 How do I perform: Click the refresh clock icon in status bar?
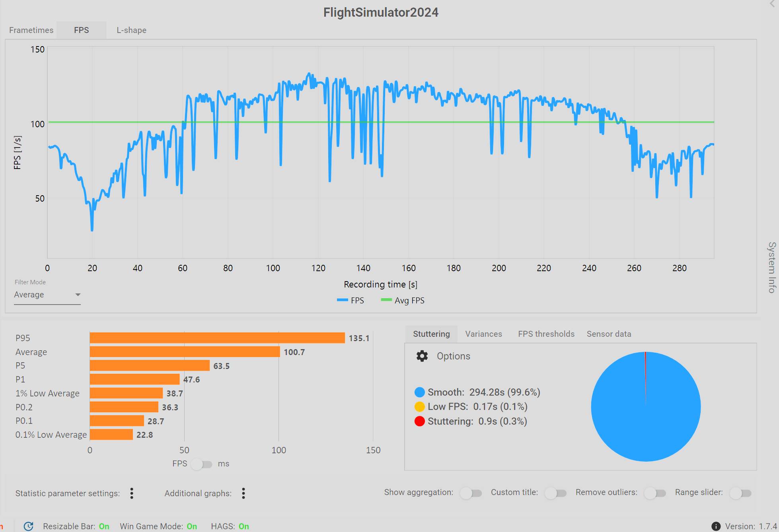pos(29,526)
